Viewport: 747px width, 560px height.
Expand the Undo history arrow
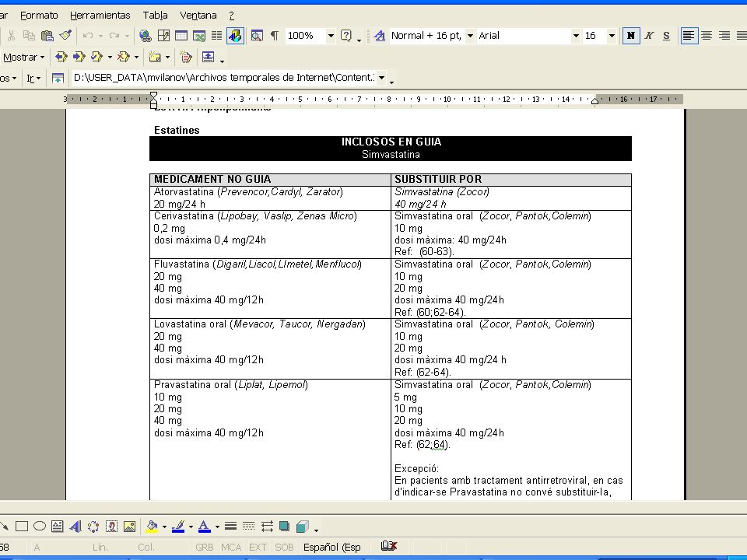click(100, 36)
